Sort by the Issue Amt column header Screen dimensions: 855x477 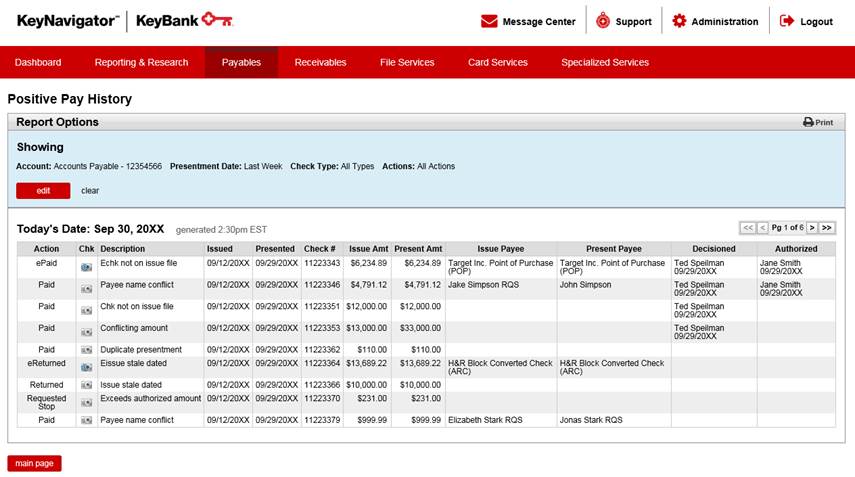click(369, 249)
